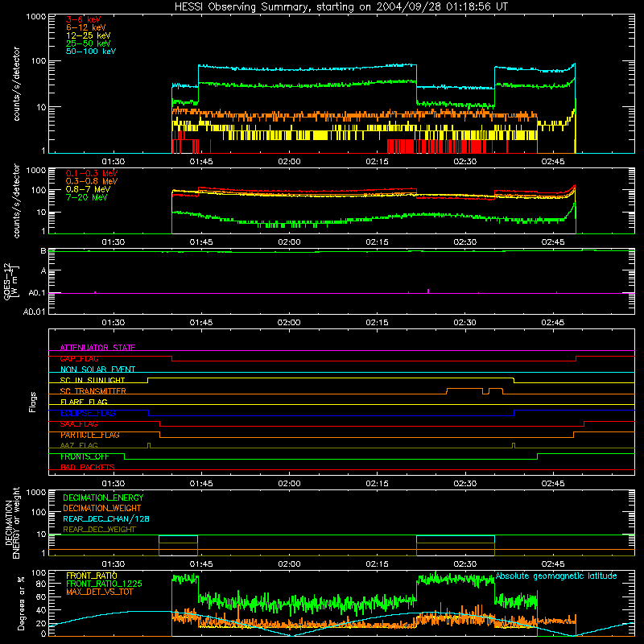
Task: Click the NON_SOLAR_EVENT flag label
Action: (97, 369)
